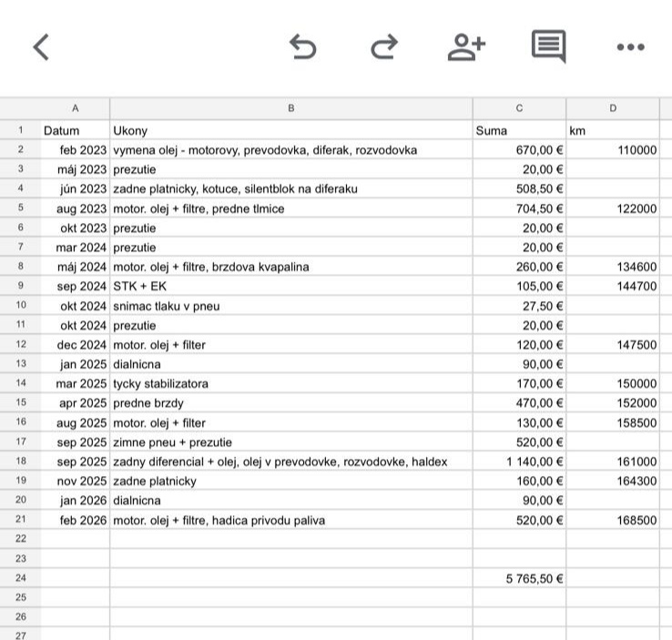
Task: Select column B header
Action: [x=290, y=108]
